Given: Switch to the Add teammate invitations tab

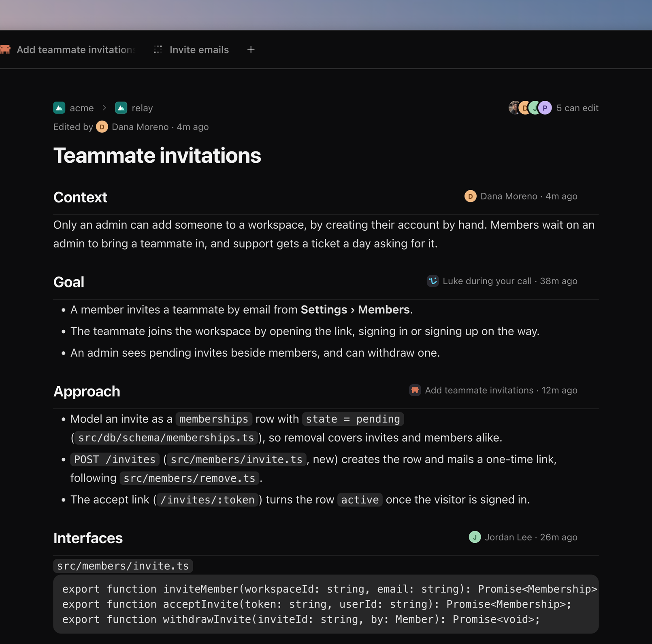Looking at the screenshot, I should (68, 50).
